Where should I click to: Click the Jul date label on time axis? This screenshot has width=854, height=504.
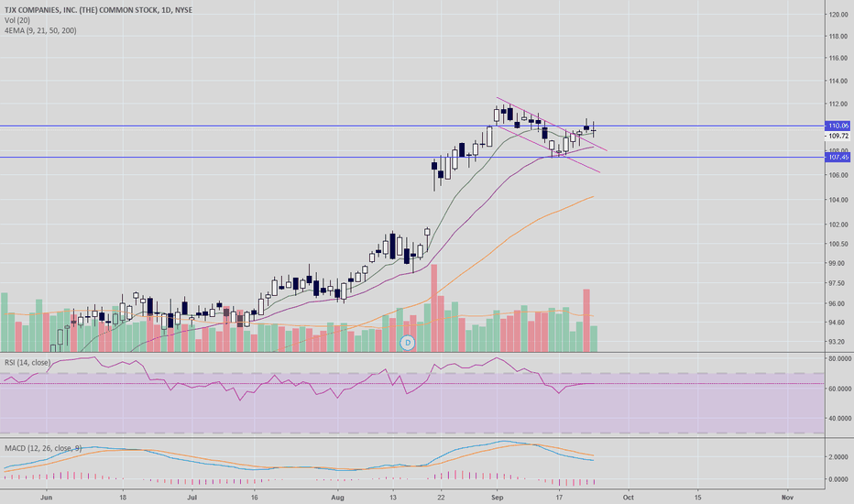tap(192, 498)
